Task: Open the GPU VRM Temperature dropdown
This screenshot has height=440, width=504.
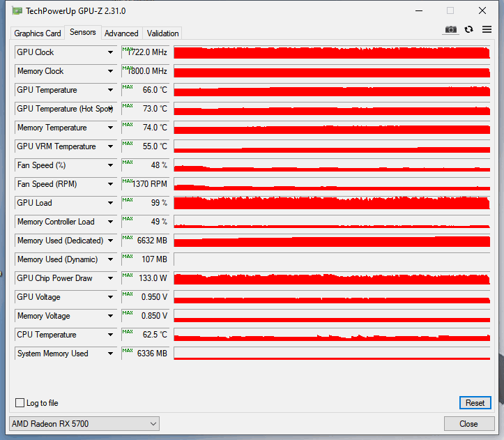Action: (110, 146)
